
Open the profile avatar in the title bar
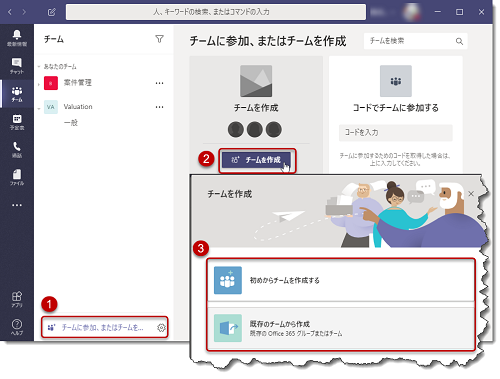[411, 12]
